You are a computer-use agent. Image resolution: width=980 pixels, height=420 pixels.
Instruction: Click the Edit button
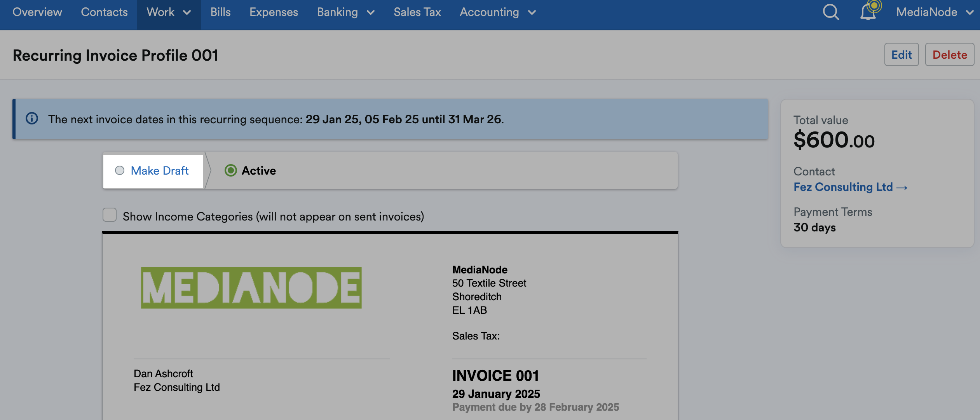pyautogui.click(x=902, y=54)
